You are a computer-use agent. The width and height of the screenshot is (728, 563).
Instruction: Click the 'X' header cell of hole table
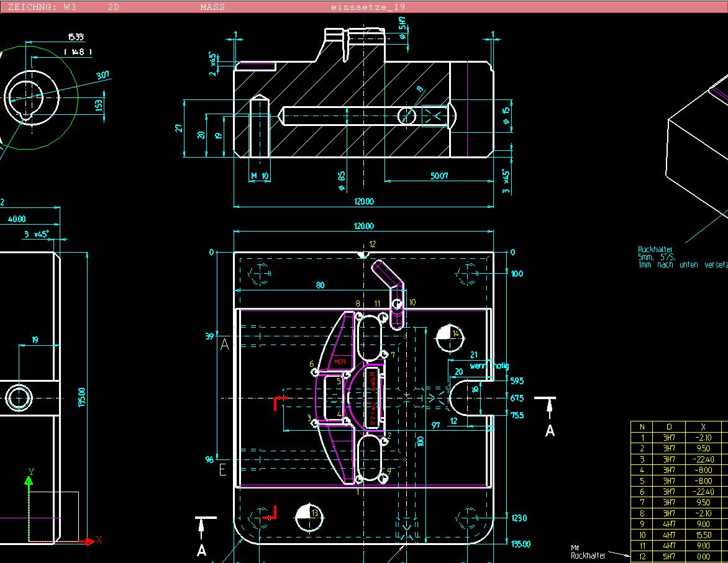point(703,426)
